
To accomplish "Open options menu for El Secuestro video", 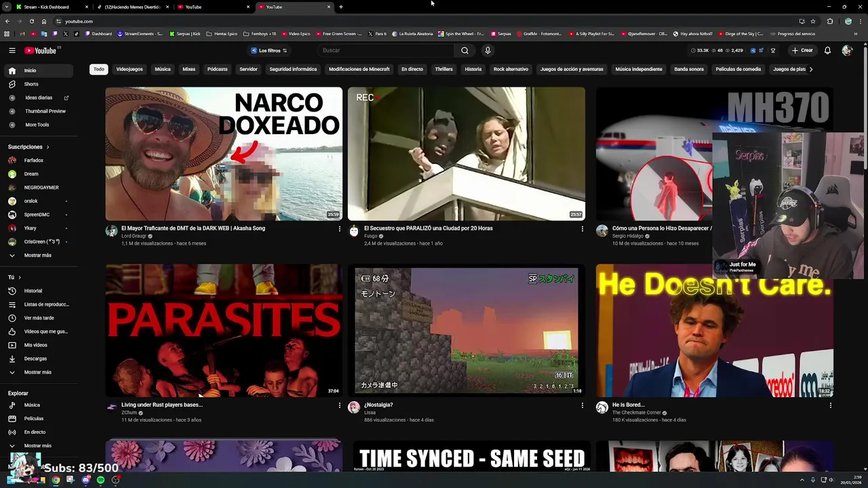I will 582,229.
